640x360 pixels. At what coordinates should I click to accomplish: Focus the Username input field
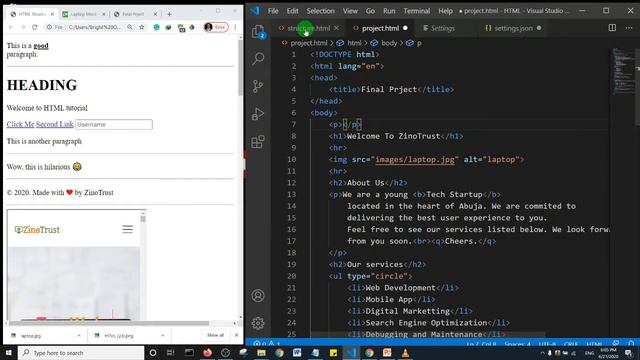114,124
